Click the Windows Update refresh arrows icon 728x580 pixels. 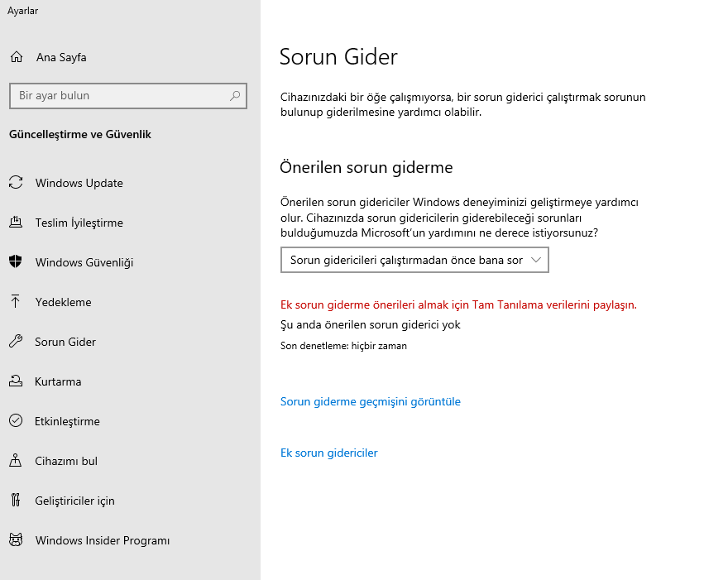tap(16, 183)
